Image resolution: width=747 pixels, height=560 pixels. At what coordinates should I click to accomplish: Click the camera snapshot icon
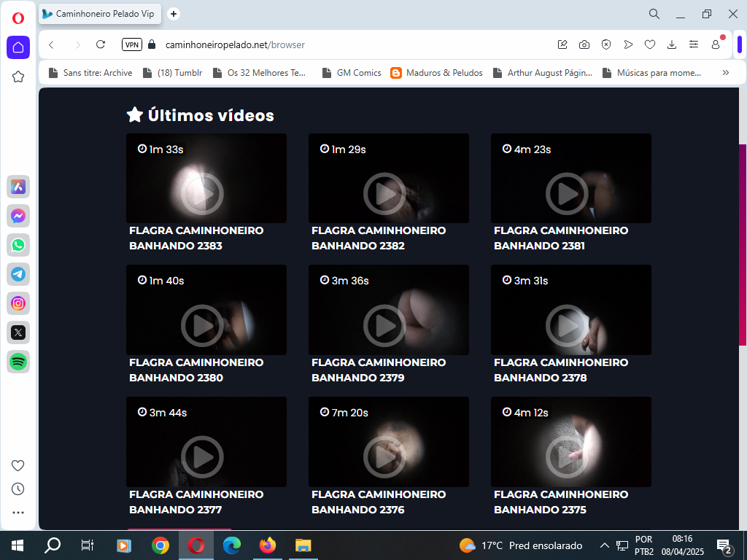click(584, 44)
